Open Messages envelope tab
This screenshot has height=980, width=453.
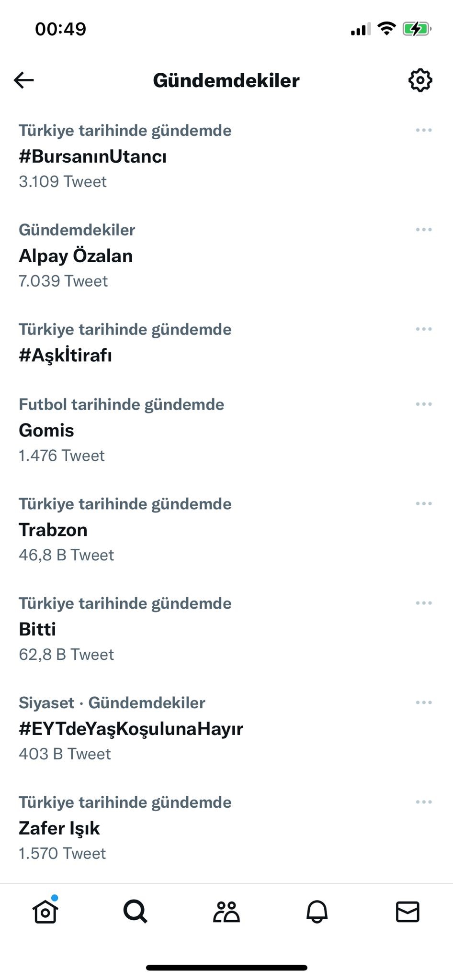408,911
